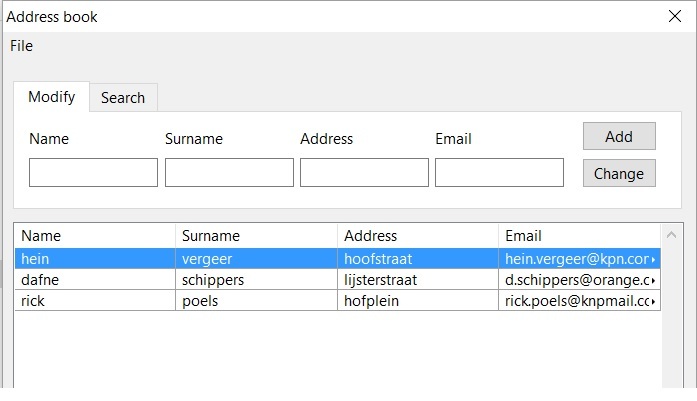
Task: Click the Email column header in table
Action: pos(580,236)
